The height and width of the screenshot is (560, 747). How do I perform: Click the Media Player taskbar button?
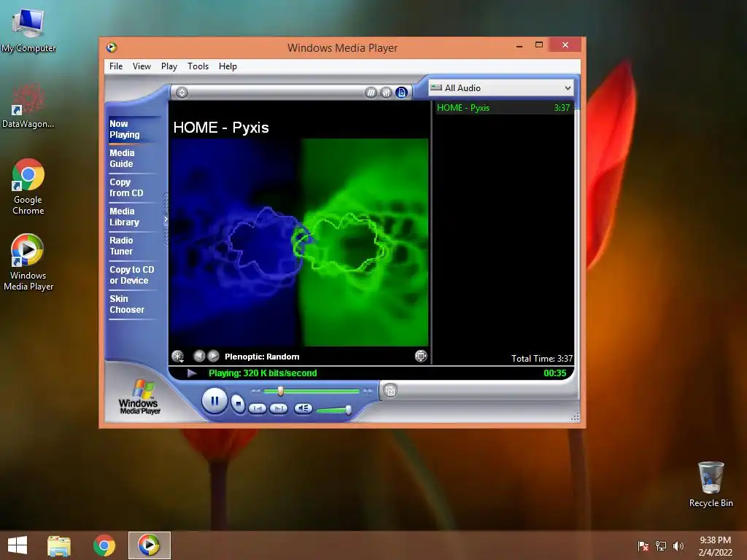pyautogui.click(x=149, y=545)
